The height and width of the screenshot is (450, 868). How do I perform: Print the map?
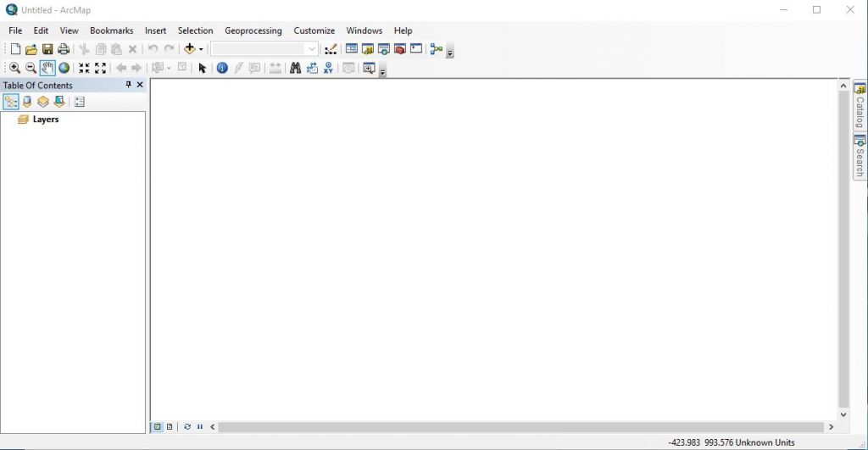click(64, 49)
